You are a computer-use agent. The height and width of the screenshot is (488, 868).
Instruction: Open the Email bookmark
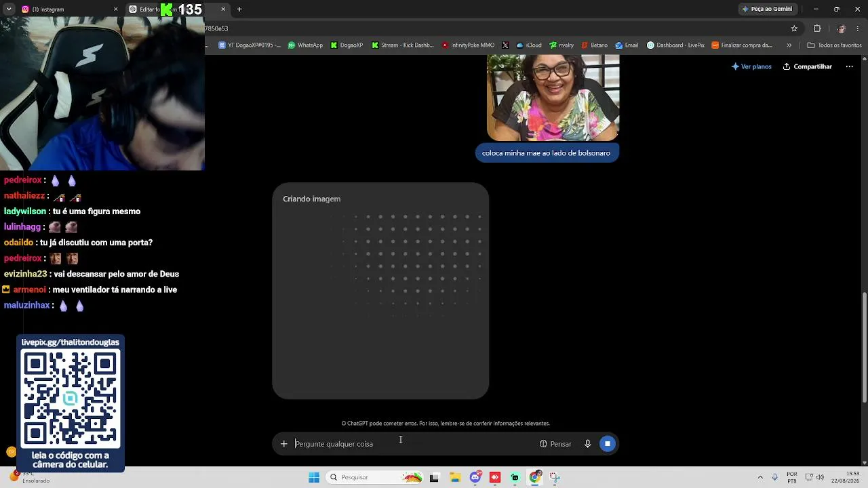[627, 45]
